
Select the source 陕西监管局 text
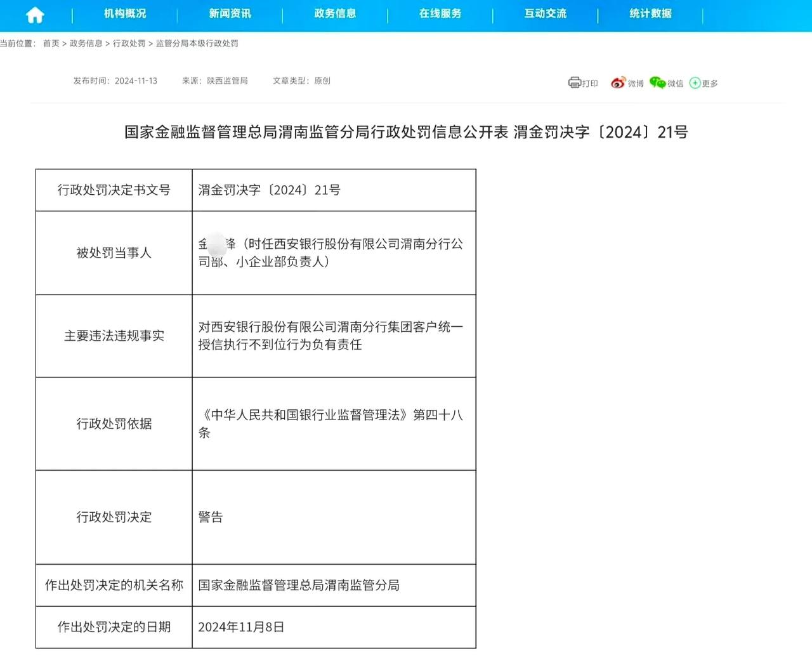[227, 81]
